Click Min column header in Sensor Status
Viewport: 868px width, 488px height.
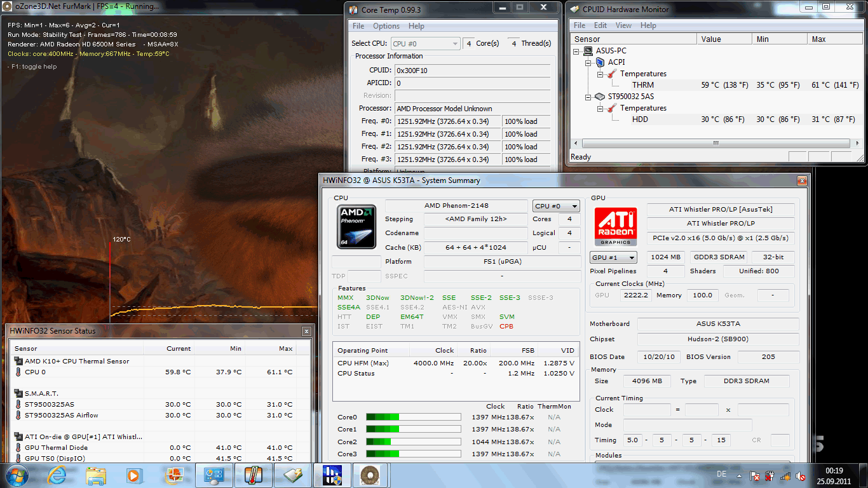(219, 348)
